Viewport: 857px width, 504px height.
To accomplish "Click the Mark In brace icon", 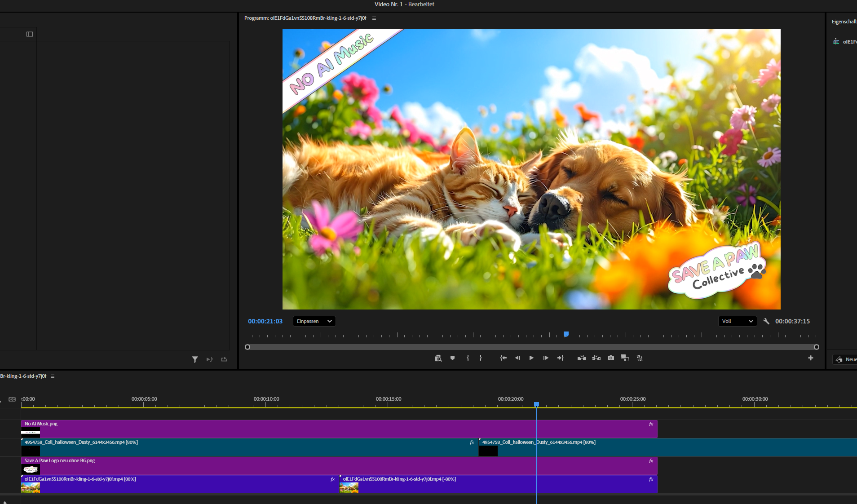I will (x=468, y=358).
